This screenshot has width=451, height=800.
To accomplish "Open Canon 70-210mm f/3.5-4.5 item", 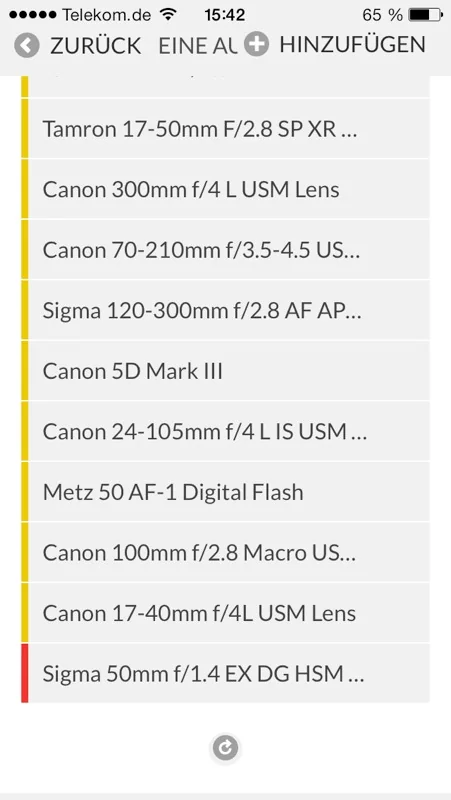I will (226, 250).
